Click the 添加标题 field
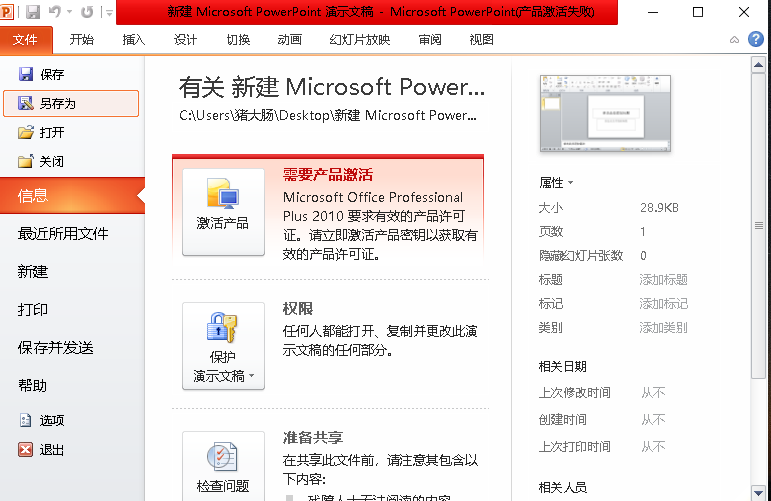 (663, 280)
